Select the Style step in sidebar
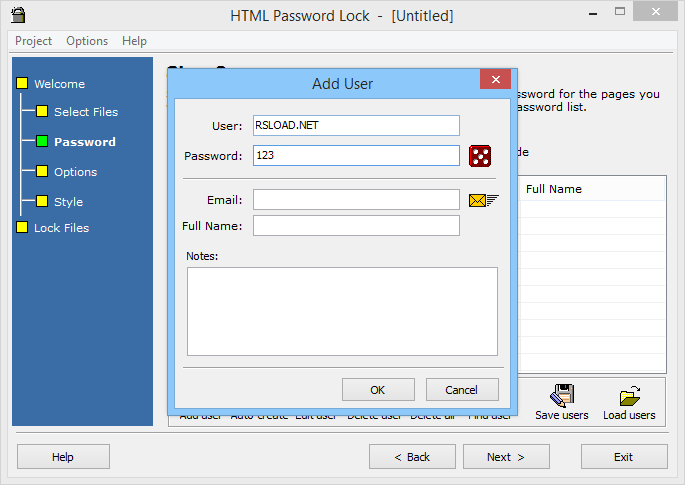Screen dimensions: 685x485 click(68, 202)
